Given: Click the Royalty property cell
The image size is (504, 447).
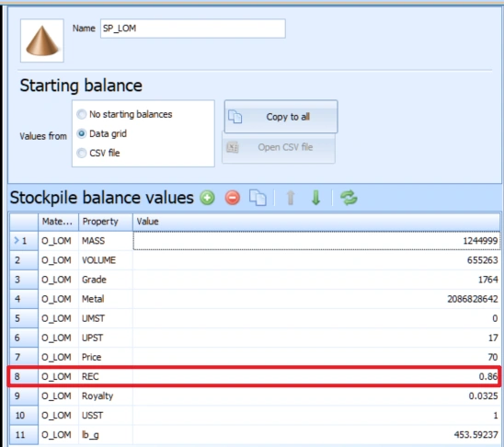Looking at the screenshot, I should tap(106, 395).
